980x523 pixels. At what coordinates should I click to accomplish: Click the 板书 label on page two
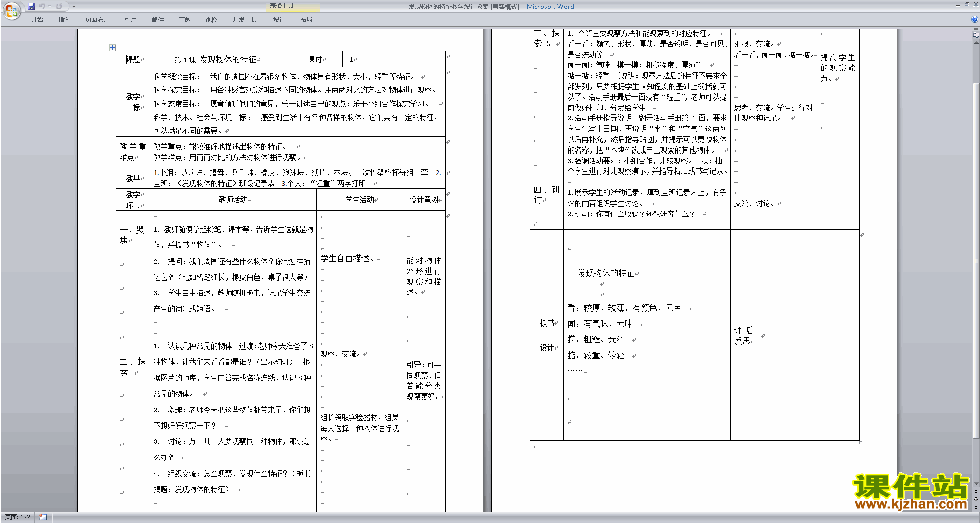[x=547, y=323]
